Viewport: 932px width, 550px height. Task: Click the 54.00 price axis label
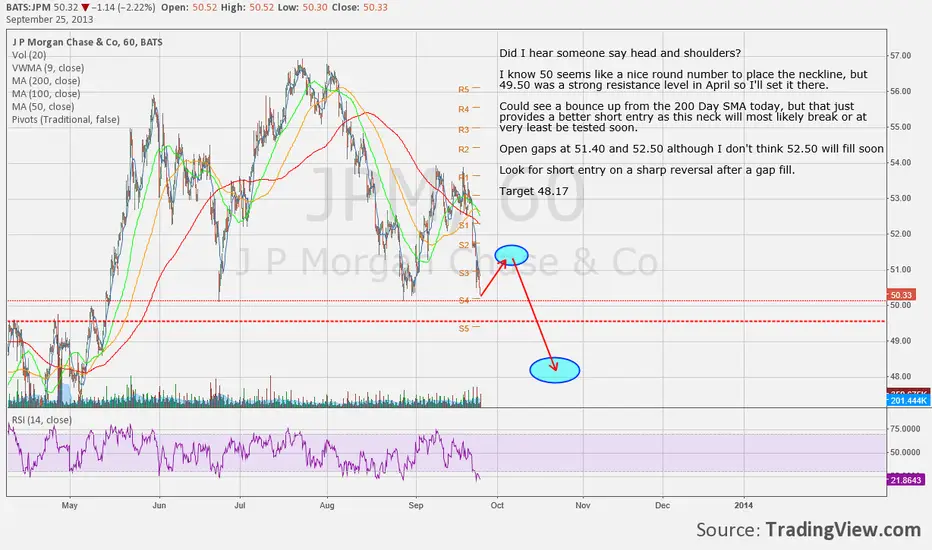tap(900, 162)
